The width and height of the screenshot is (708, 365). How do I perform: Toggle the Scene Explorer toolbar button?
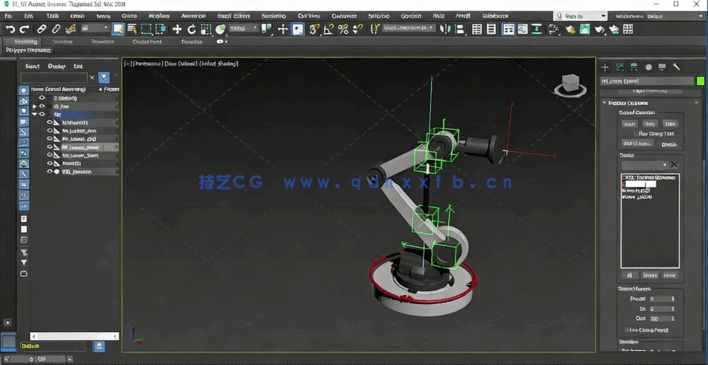click(477, 29)
